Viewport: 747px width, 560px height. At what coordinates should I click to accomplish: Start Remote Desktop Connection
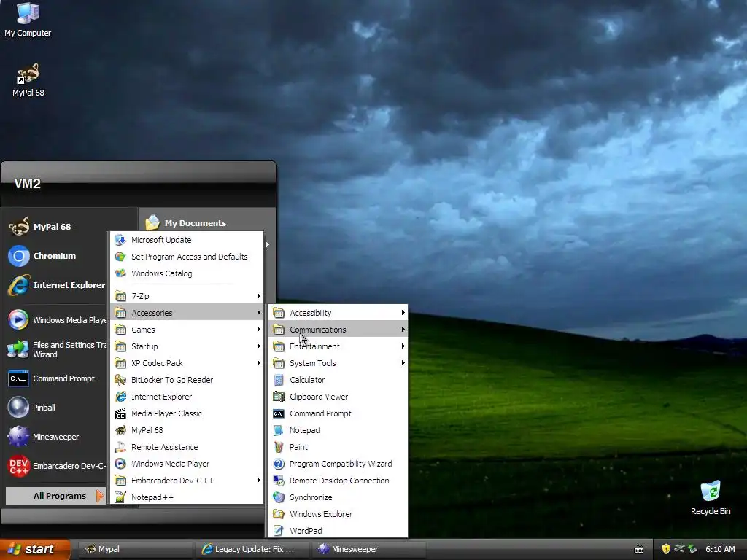(338, 481)
